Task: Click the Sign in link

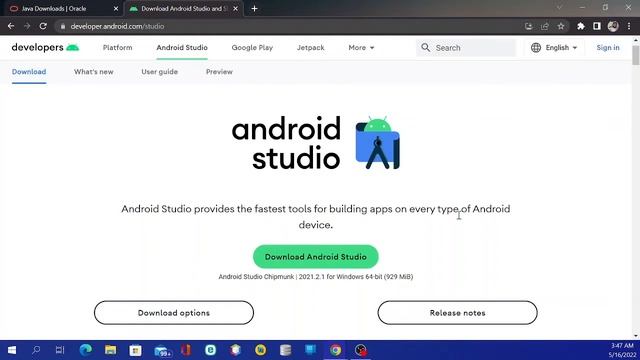Action: [608, 47]
